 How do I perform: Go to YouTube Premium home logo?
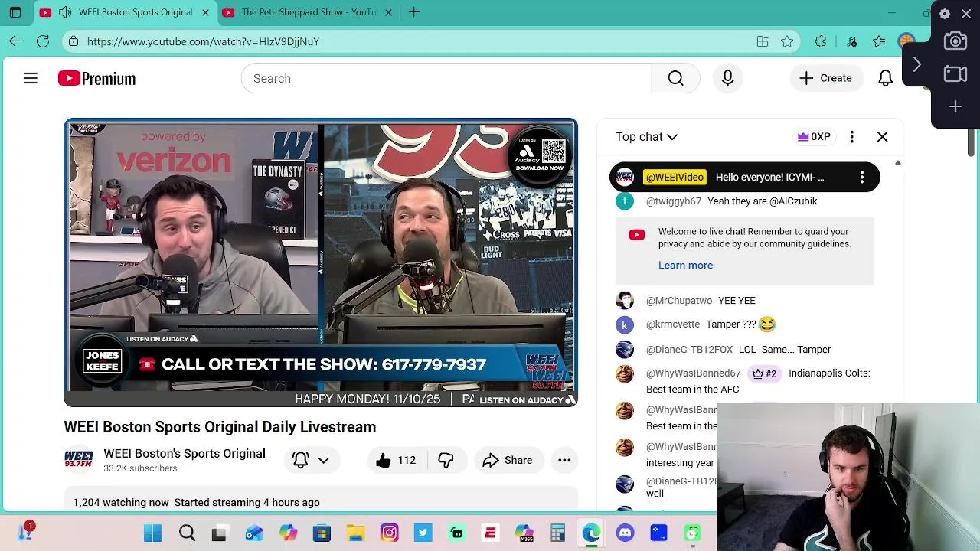(x=96, y=78)
